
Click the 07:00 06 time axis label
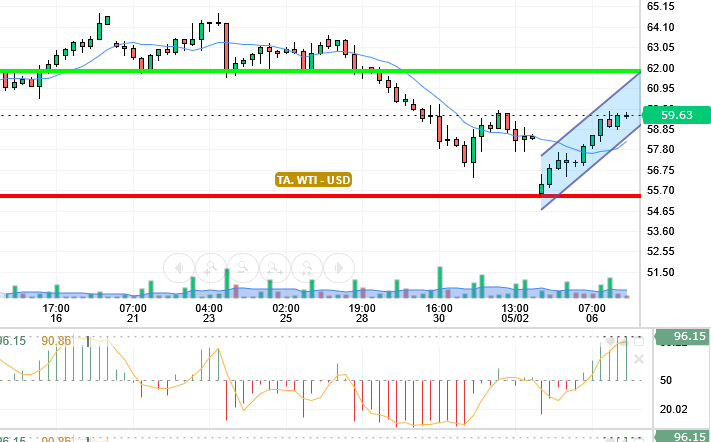pos(592,313)
